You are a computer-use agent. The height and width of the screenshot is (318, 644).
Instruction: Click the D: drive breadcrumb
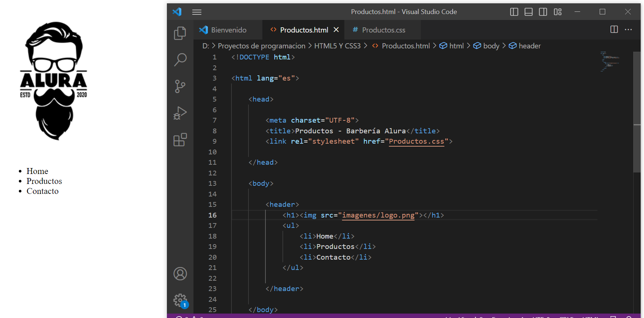206,46
